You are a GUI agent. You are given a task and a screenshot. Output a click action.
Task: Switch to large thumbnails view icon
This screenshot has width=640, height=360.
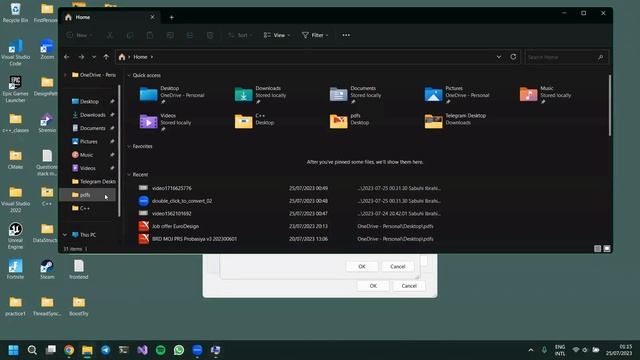pos(607,249)
